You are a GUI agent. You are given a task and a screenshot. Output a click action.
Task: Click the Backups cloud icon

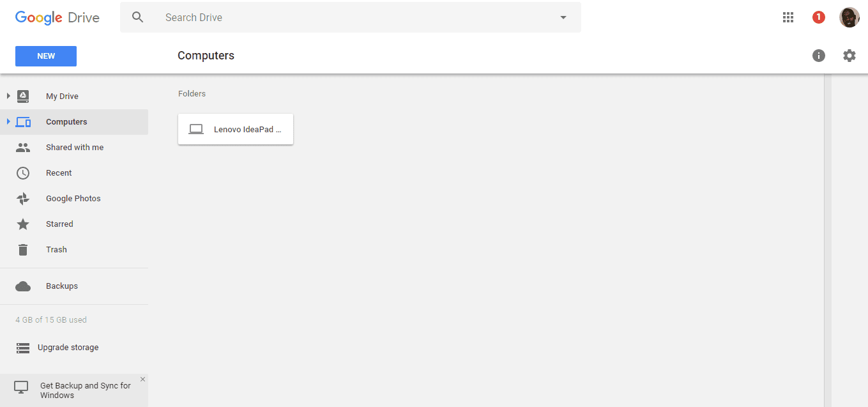coord(23,286)
